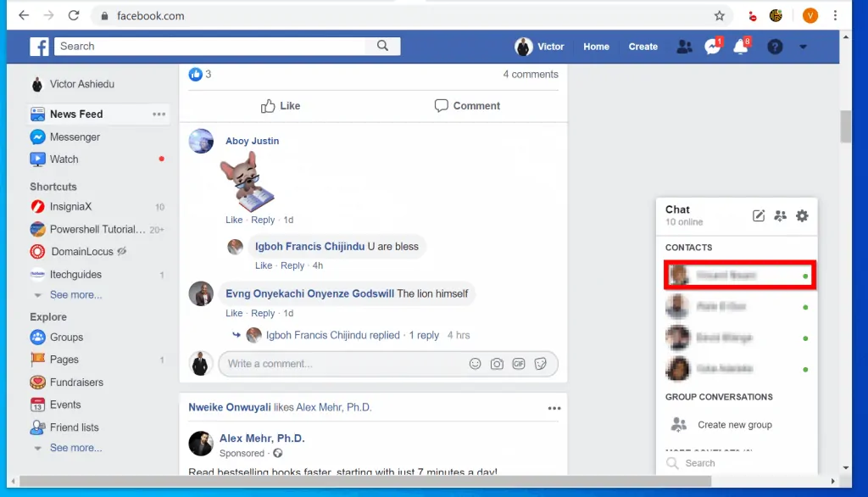The width and height of the screenshot is (868, 497).
Task: Insert a sticker in the comment
Action: tap(541, 363)
